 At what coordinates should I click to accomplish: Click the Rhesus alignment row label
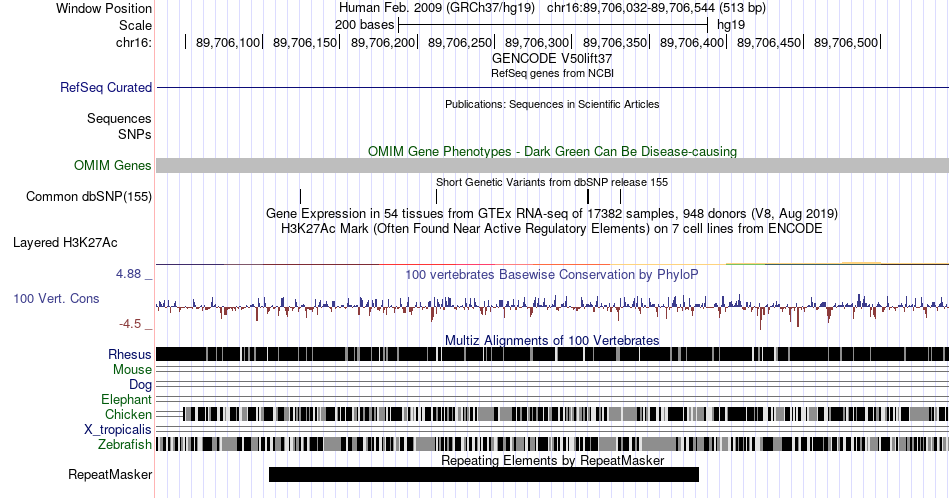point(130,354)
